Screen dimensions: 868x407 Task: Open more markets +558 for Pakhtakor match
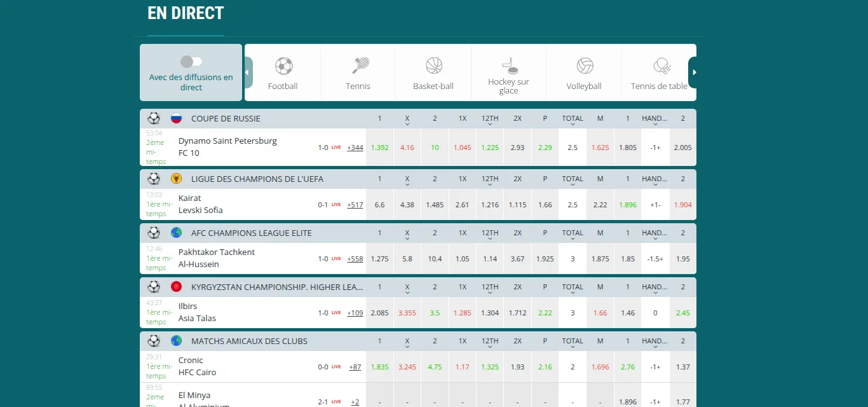point(355,259)
